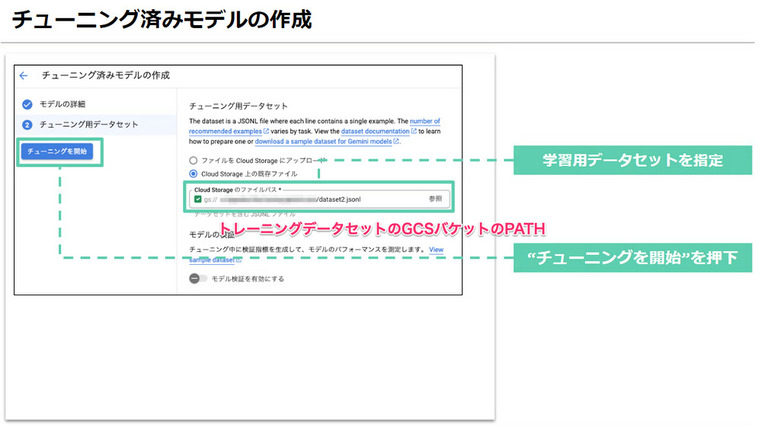Click the チューニング用データセット section heading
Screen dimensions: 768x427
pos(238,106)
